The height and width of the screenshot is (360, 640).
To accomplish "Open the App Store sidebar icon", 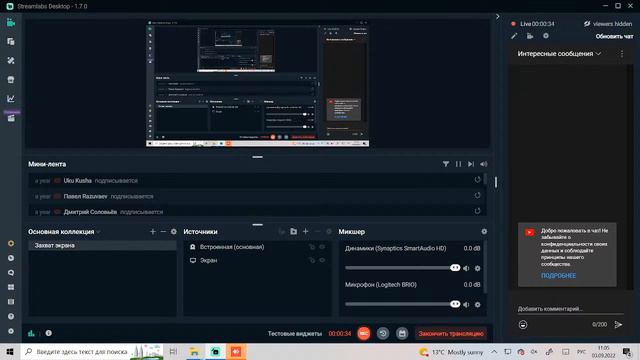I will 11,80.
